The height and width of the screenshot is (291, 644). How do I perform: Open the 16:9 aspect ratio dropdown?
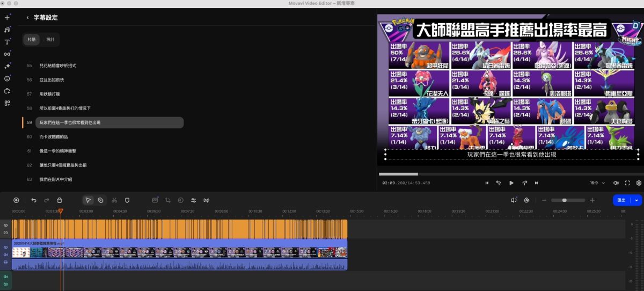click(597, 183)
